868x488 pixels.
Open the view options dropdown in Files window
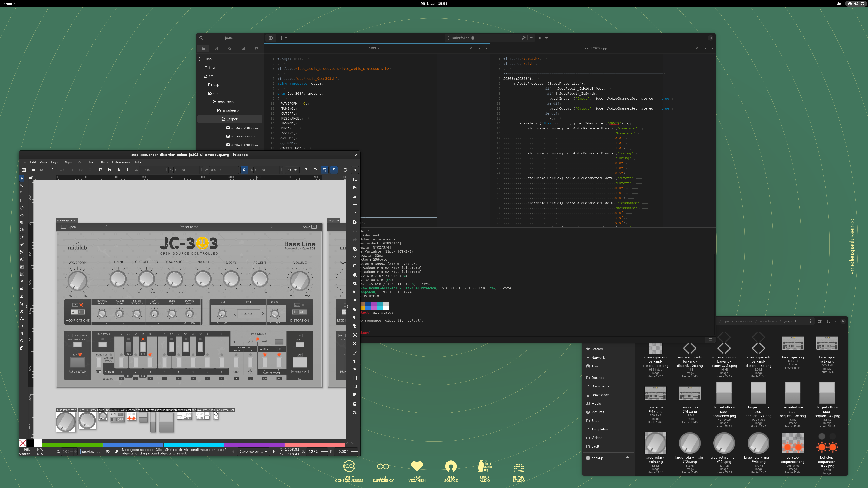(835, 321)
